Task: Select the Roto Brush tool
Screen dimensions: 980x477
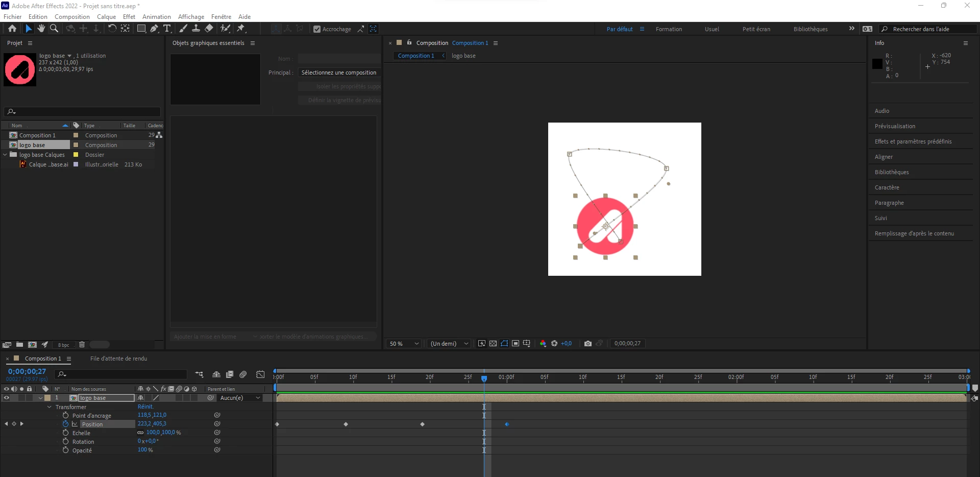Action: (225, 29)
